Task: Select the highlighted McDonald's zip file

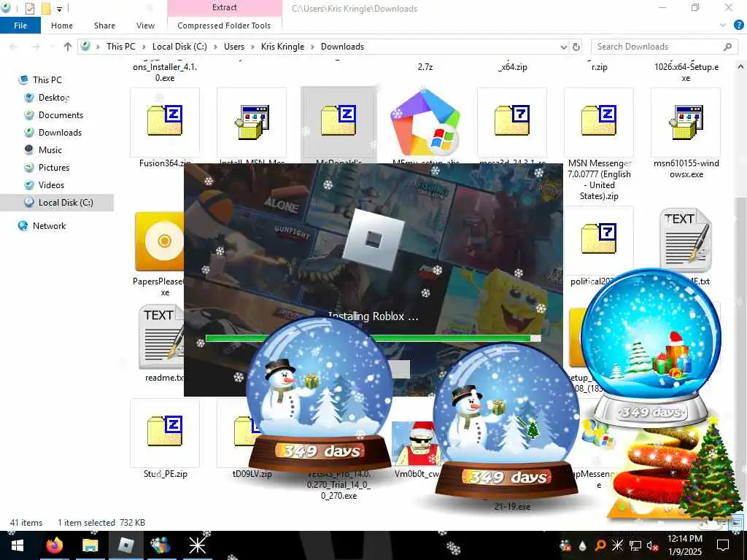Action: [x=338, y=121]
